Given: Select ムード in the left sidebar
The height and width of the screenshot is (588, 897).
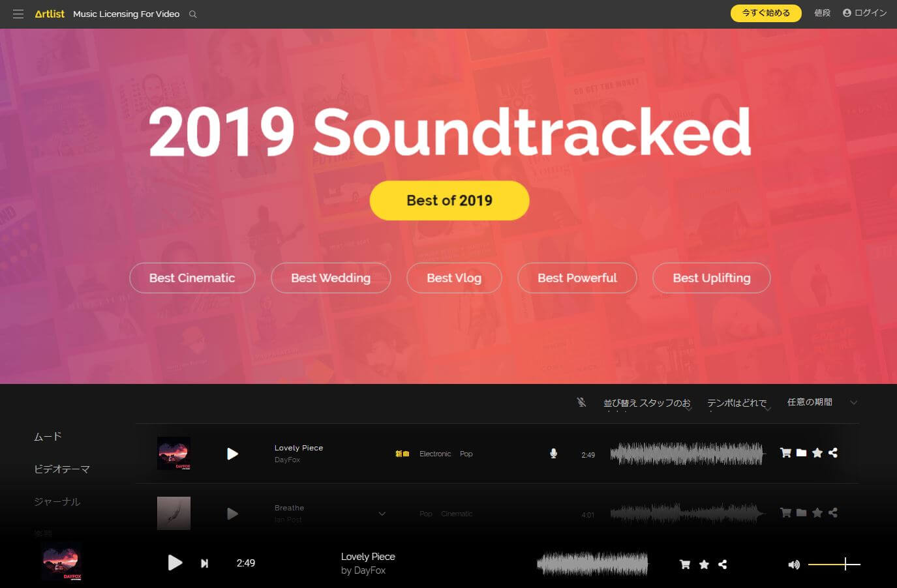Looking at the screenshot, I should point(48,437).
